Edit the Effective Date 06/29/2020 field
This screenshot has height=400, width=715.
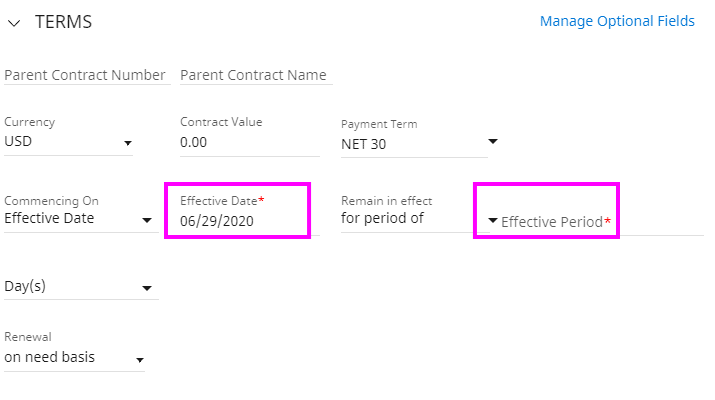[250, 221]
